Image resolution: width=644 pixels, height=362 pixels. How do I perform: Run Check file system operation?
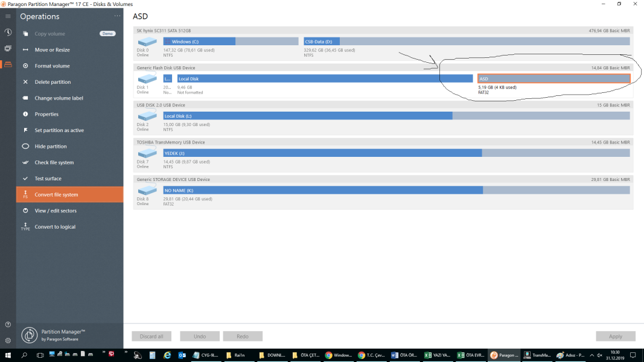[54, 162]
